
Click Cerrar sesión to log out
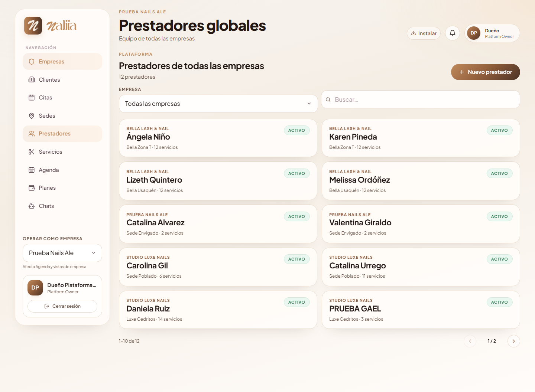[x=62, y=306]
